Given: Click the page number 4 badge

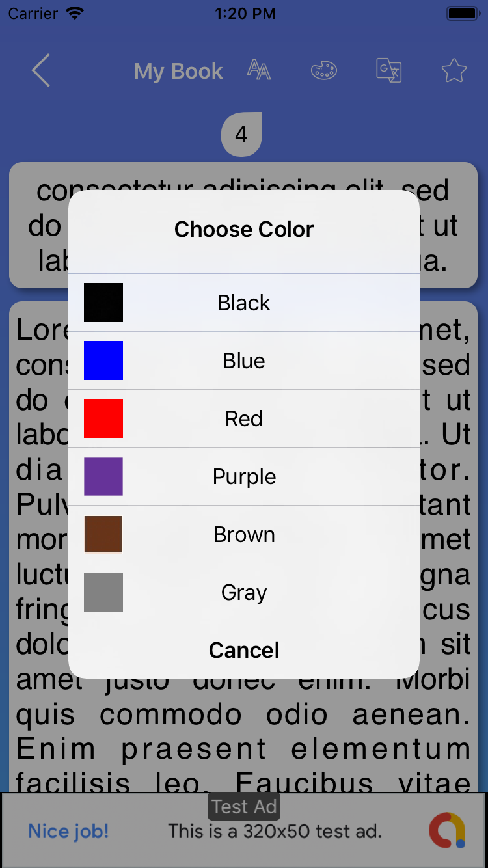Looking at the screenshot, I should coord(241,135).
